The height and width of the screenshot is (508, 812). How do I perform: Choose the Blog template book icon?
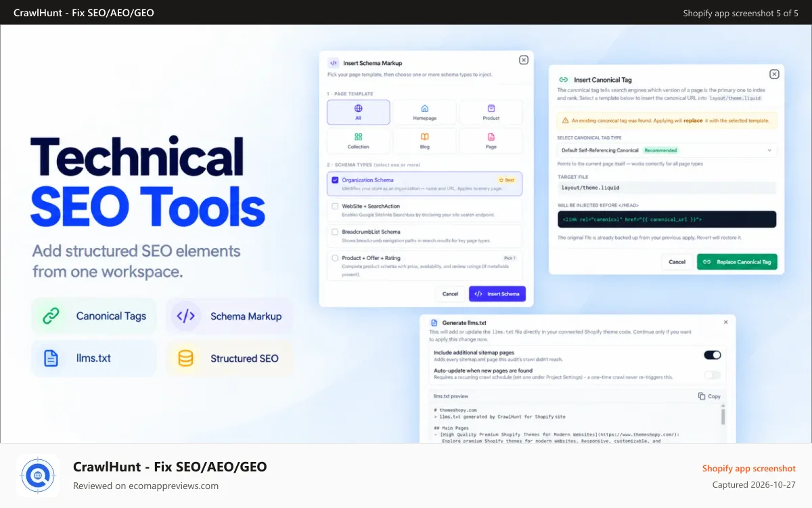point(424,137)
